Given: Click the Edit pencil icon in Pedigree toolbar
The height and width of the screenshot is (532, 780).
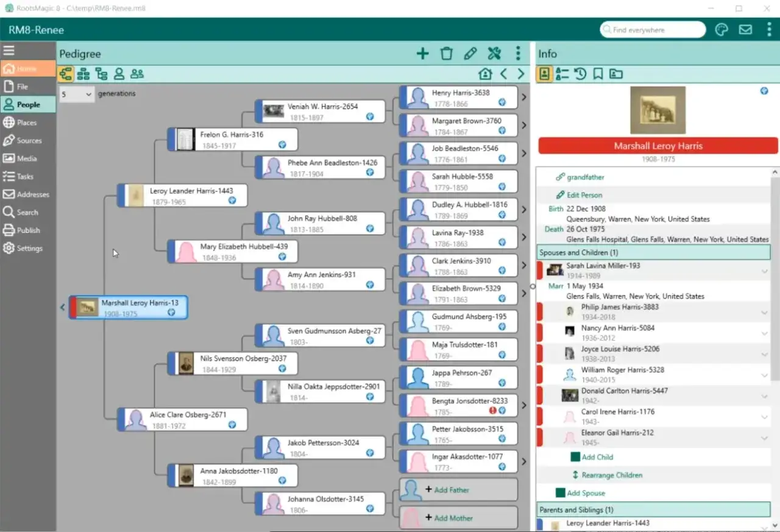Looking at the screenshot, I should pos(470,54).
